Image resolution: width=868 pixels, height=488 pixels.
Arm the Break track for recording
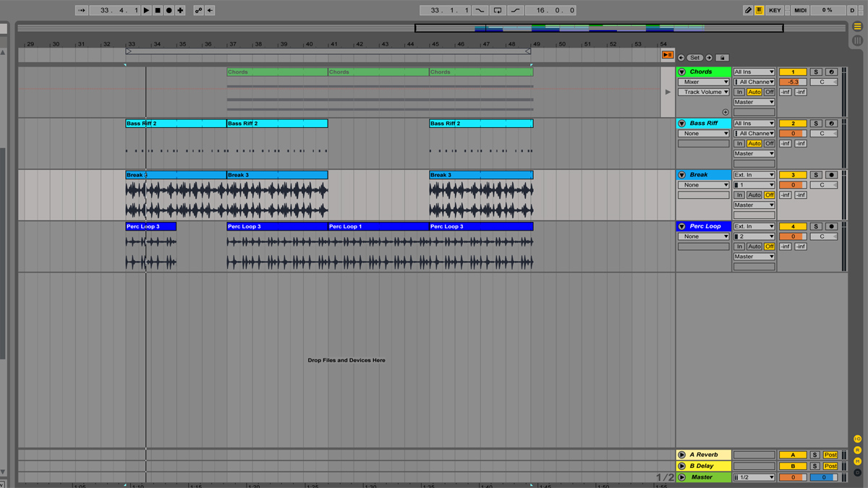tap(831, 175)
